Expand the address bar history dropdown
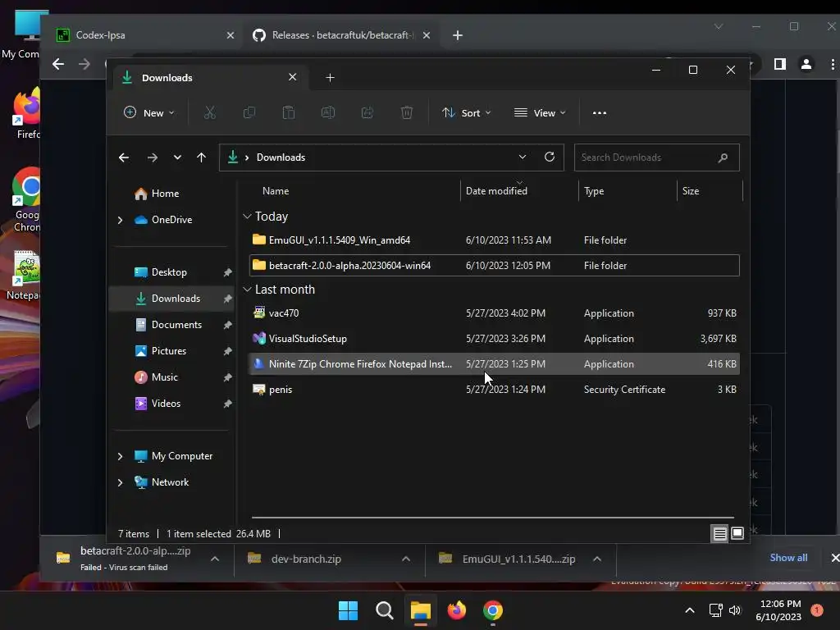 tap(523, 157)
